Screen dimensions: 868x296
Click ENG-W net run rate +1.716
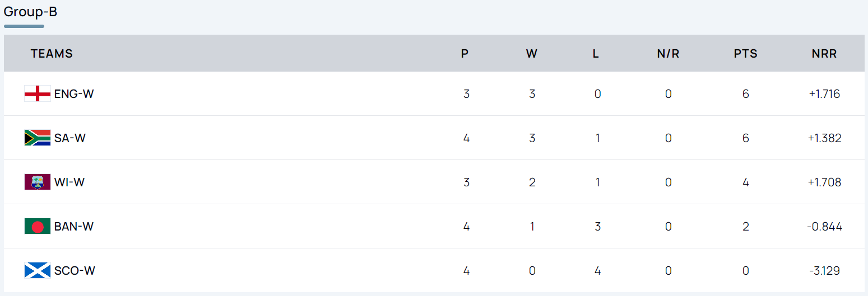point(824,93)
